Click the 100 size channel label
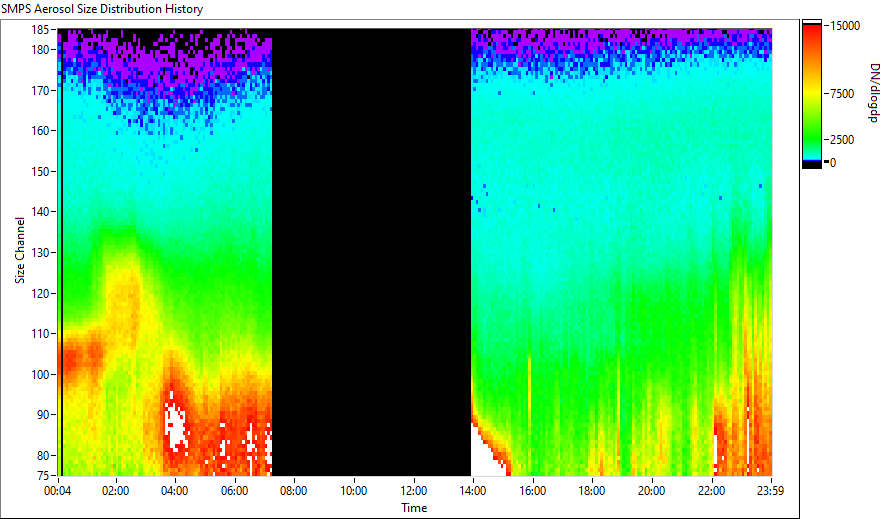 tap(41, 375)
